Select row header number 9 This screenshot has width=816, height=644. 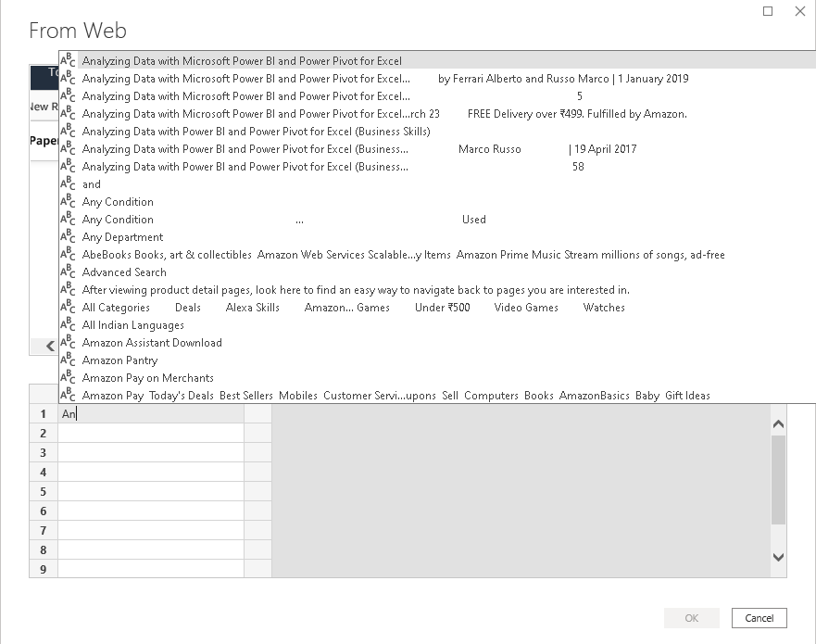44,569
